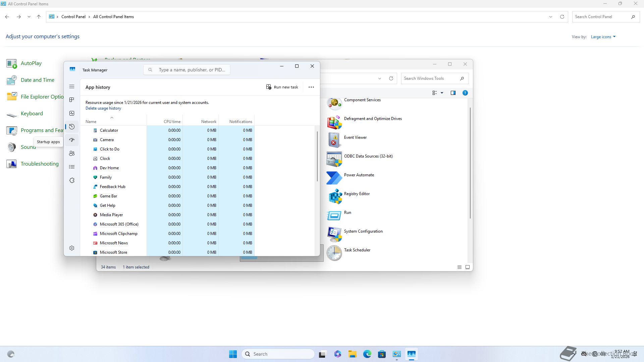Select Startup apps sidebar icon
Screen dimensions: 644x362
click(72, 140)
